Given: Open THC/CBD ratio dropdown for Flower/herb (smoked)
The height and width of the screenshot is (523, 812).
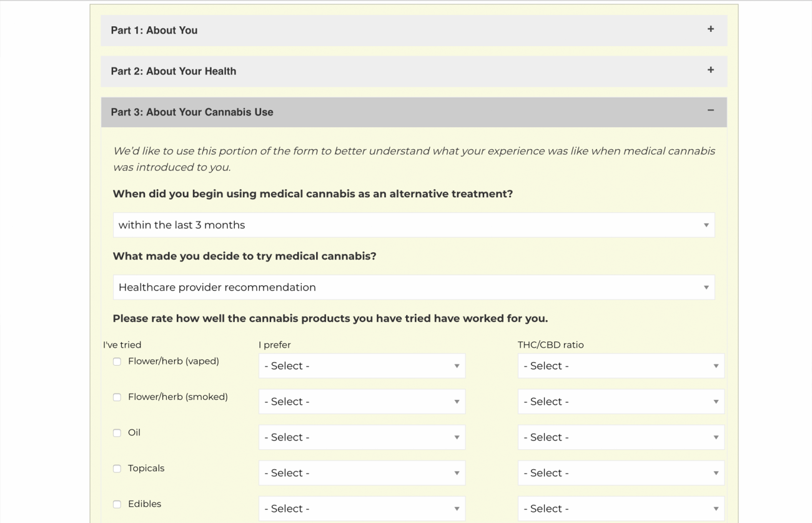Looking at the screenshot, I should coord(620,402).
